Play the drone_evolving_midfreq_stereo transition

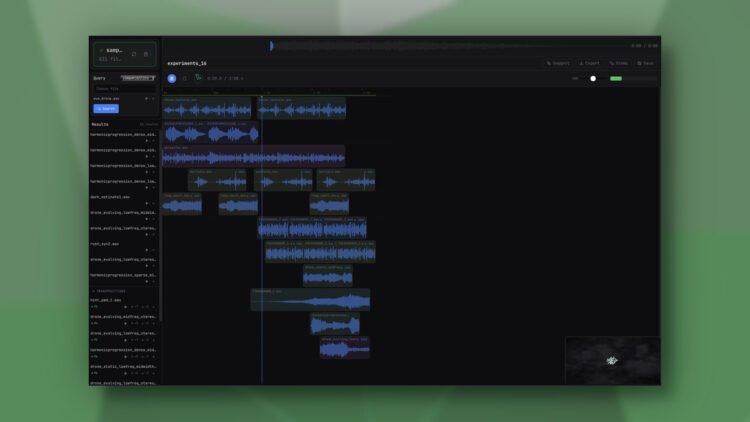tap(125, 323)
